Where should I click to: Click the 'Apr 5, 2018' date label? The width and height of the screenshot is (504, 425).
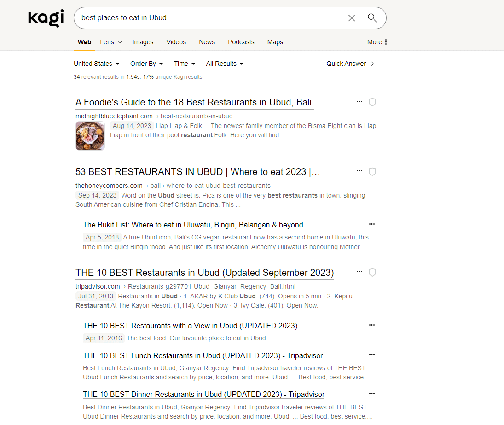(x=102, y=237)
